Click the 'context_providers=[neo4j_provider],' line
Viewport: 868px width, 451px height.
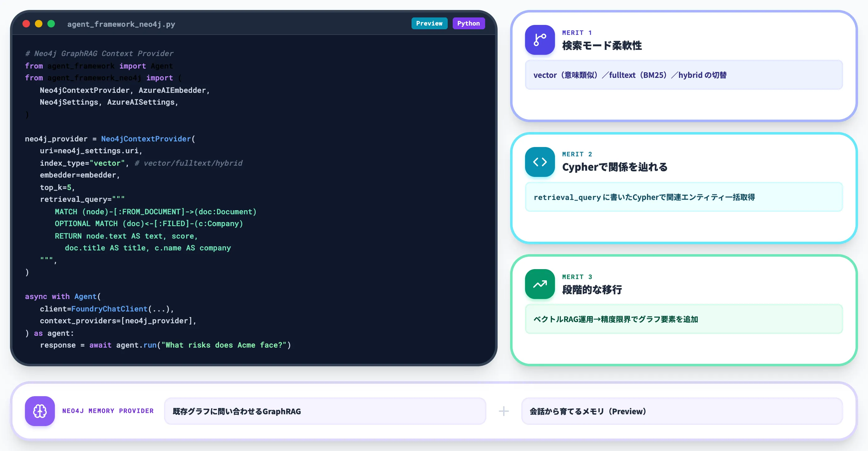tap(118, 321)
